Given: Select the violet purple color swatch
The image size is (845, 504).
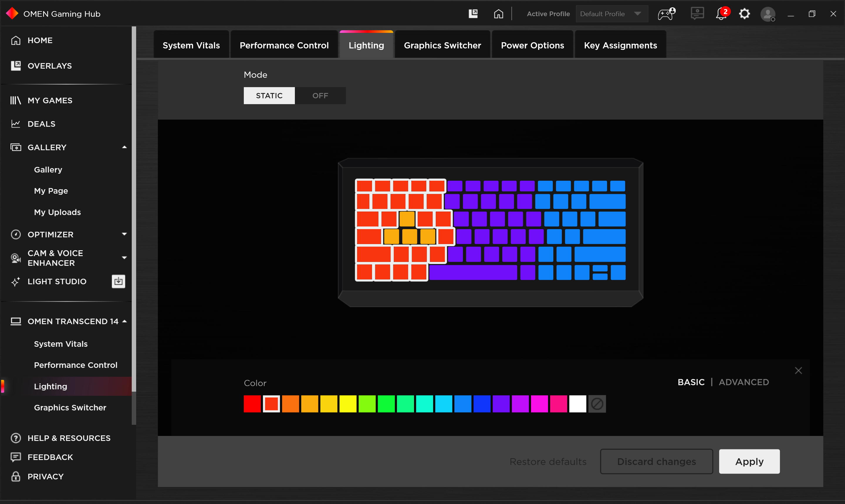Looking at the screenshot, I should pos(501,403).
